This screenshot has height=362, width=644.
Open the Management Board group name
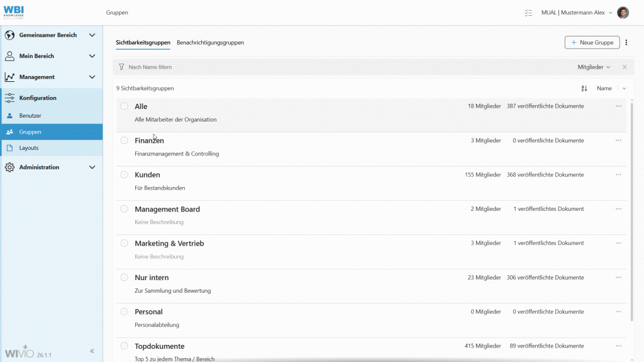tap(167, 210)
